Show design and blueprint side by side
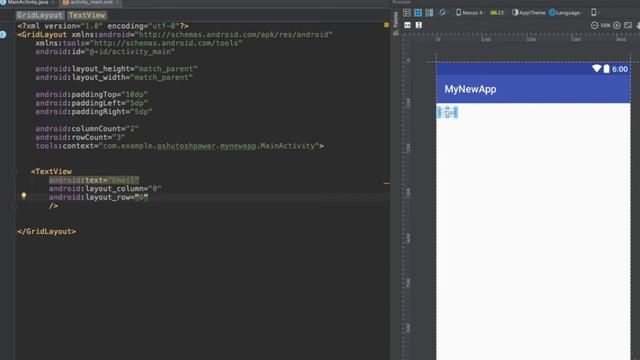 [429, 13]
